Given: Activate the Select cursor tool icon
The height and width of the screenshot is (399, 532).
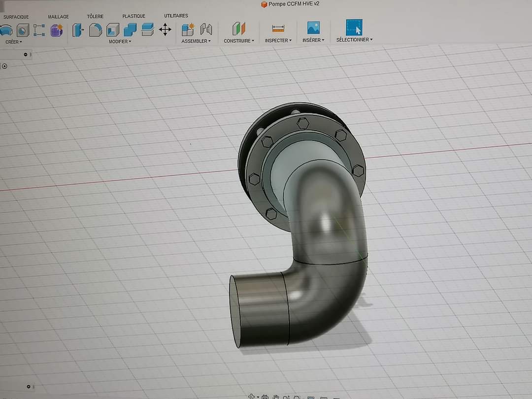Looking at the screenshot, I should [354, 27].
